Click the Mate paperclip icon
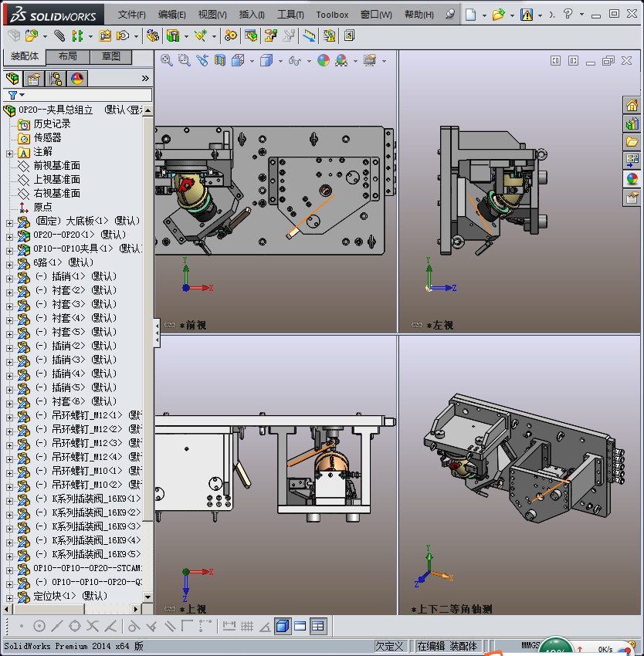644x656 pixels. pos(59,36)
